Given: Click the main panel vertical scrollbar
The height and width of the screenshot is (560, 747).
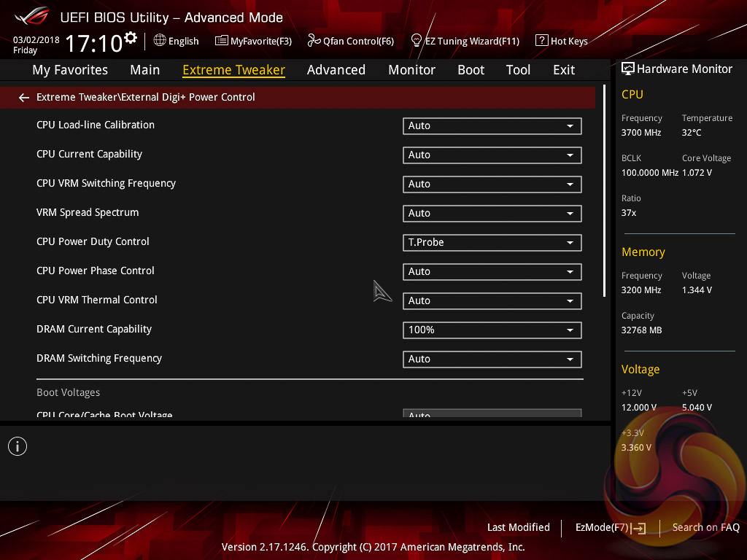Looking at the screenshot, I should tap(604, 190).
